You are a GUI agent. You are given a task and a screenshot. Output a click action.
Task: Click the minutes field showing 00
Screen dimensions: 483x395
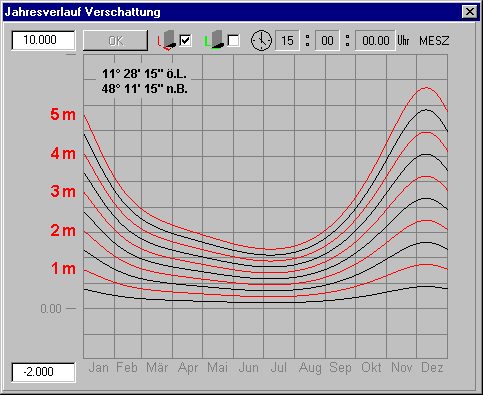[x=327, y=41]
